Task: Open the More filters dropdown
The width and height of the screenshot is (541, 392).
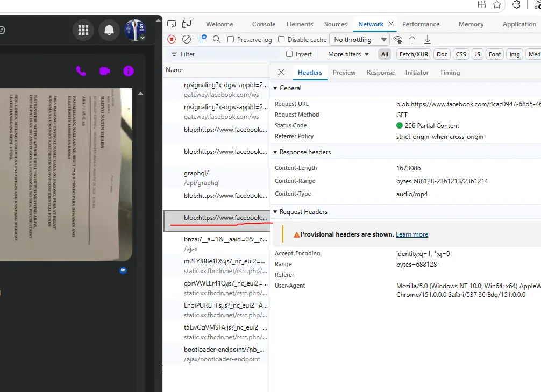Action: (x=348, y=54)
